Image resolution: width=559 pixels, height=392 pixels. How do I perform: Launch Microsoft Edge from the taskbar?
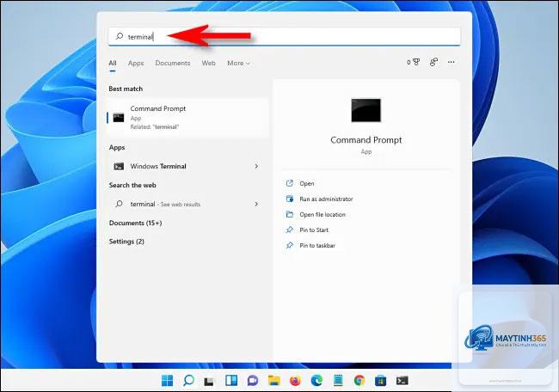coord(316,381)
